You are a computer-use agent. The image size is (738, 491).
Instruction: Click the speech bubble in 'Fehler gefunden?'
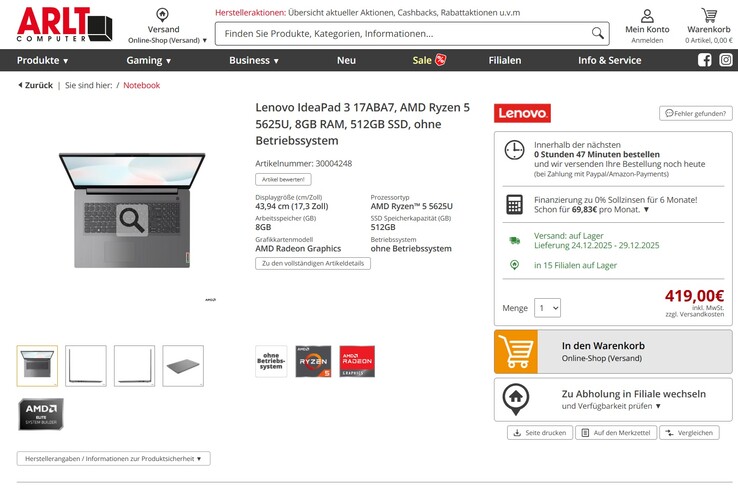point(669,113)
